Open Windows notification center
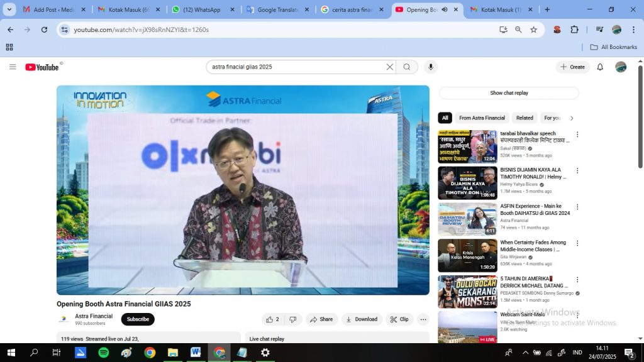Screen dimensions: 644x362 (x=629, y=353)
